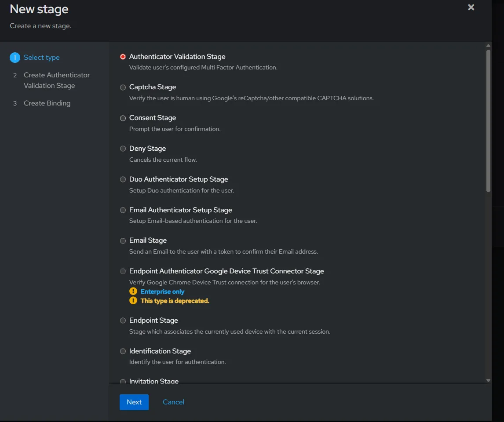Pick the Deny Stage type

click(x=123, y=149)
